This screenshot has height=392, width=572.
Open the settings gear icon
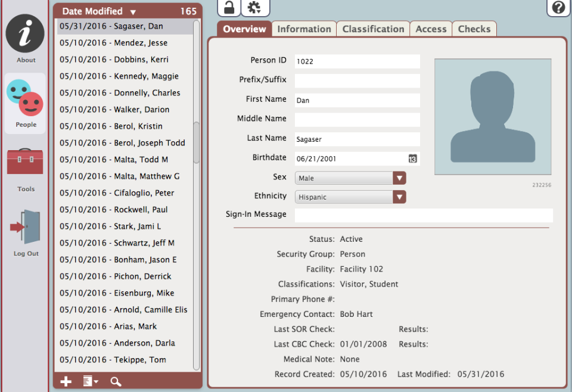click(x=254, y=8)
